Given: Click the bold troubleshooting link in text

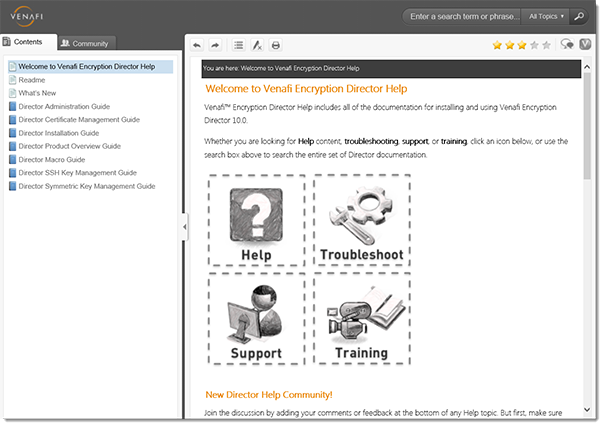Looking at the screenshot, I should pyautogui.click(x=371, y=141).
